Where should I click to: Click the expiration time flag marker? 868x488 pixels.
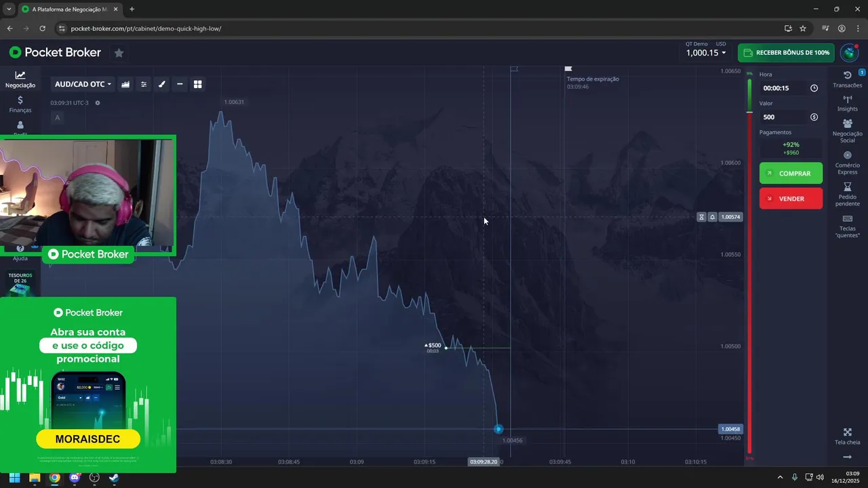(x=568, y=68)
